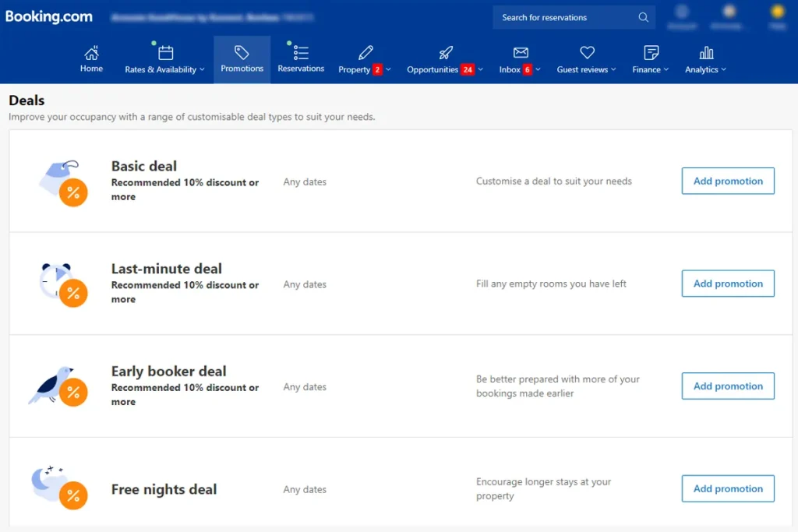798x532 pixels.
Task: Click the Analytics bar chart icon
Action: [x=706, y=52]
